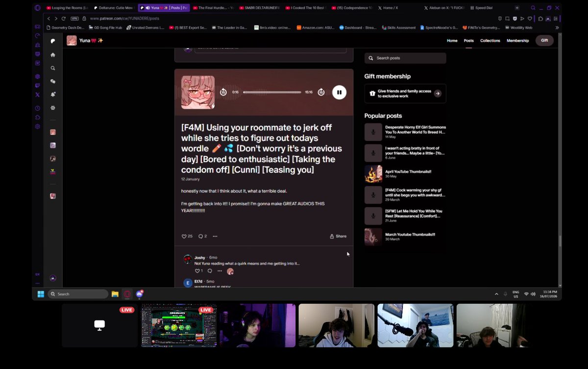Like the post with 25 hearts
588x369 pixels.
click(x=187, y=236)
